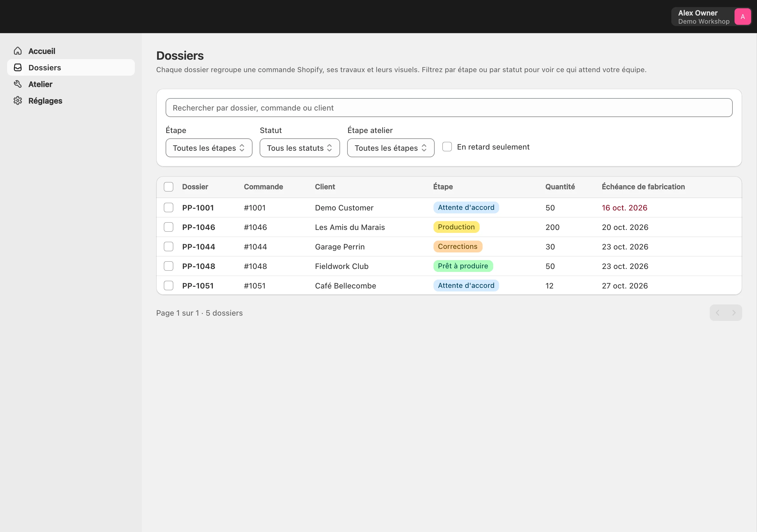This screenshot has width=757, height=532.
Task: Open dossier PP-1051
Action: coord(198,286)
